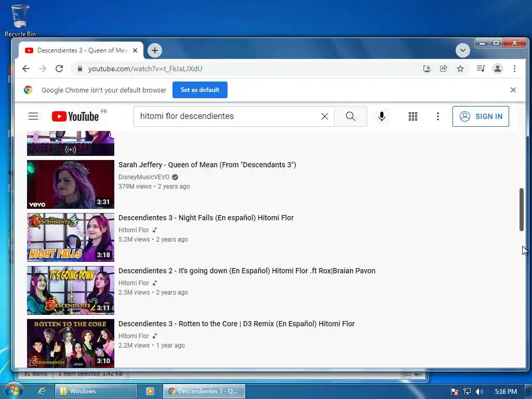Open Descendientes 3 - Night Falls title

(206, 218)
